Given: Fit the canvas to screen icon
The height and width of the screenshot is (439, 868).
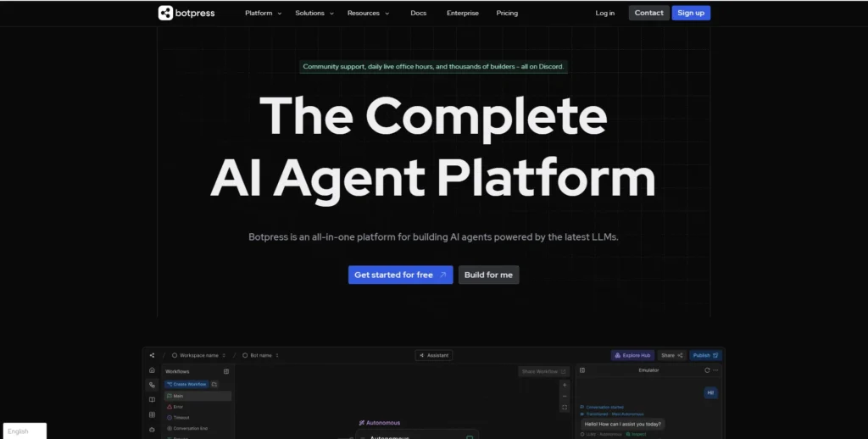Looking at the screenshot, I should pyautogui.click(x=565, y=408).
